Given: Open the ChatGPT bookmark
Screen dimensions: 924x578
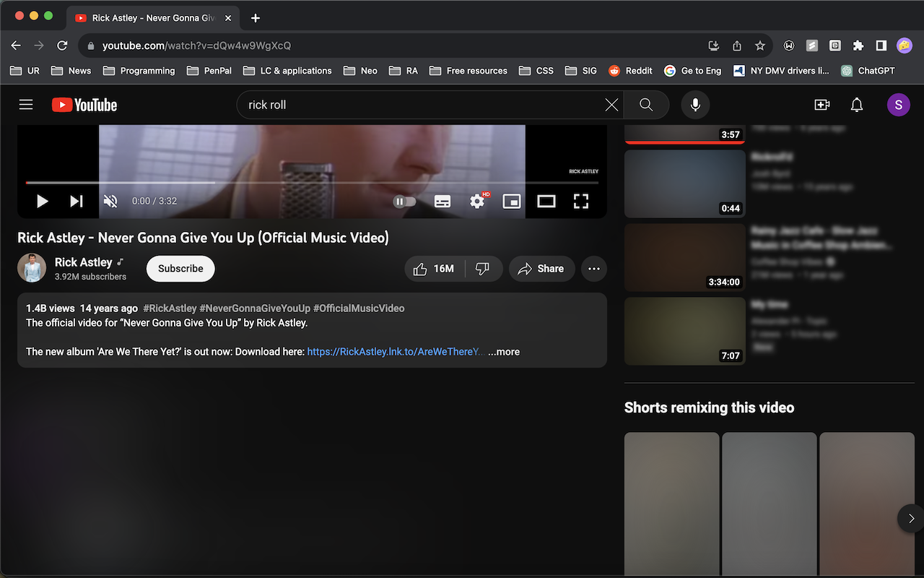Looking at the screenshot, I should coord(867,71).
